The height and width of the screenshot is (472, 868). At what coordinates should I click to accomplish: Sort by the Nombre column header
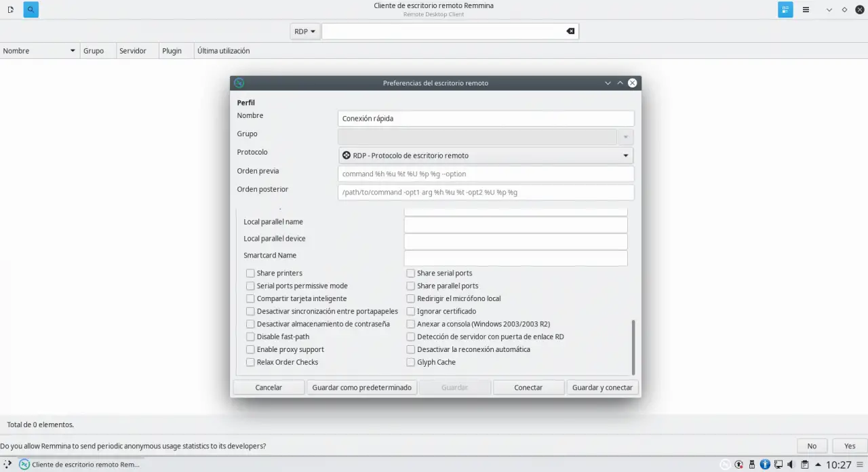39,51
